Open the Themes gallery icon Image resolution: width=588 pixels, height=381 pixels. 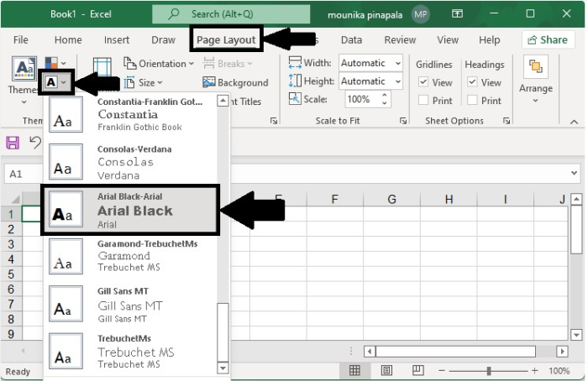(23, 70)
